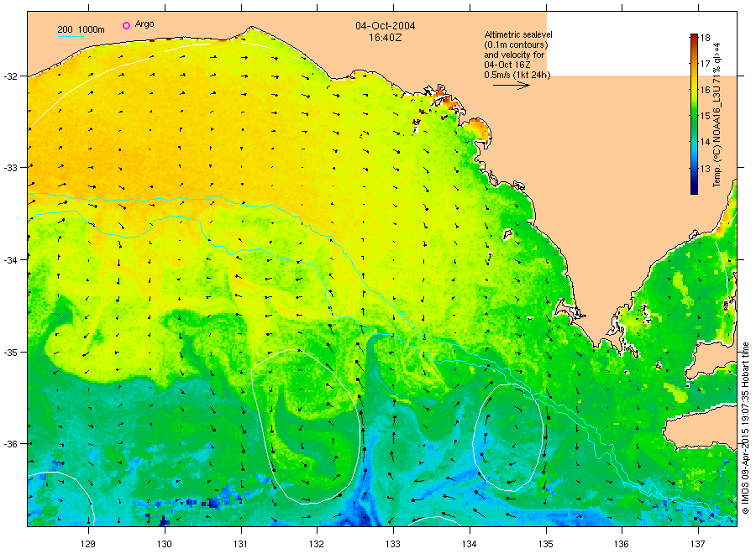This screenshot has width=756, height=554.
Task: Click the '-36' latitude axis label
Action: tap(10, 444)
